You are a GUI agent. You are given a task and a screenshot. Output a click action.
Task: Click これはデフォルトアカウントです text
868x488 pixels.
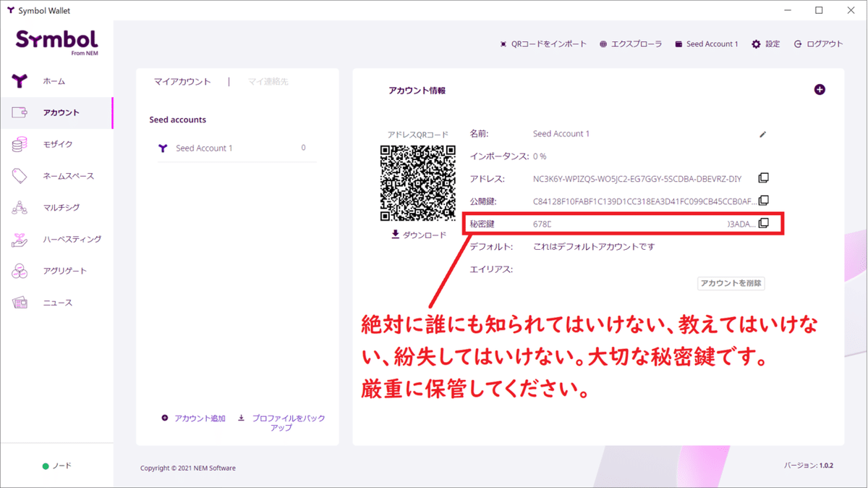click(x=594, y=247)
